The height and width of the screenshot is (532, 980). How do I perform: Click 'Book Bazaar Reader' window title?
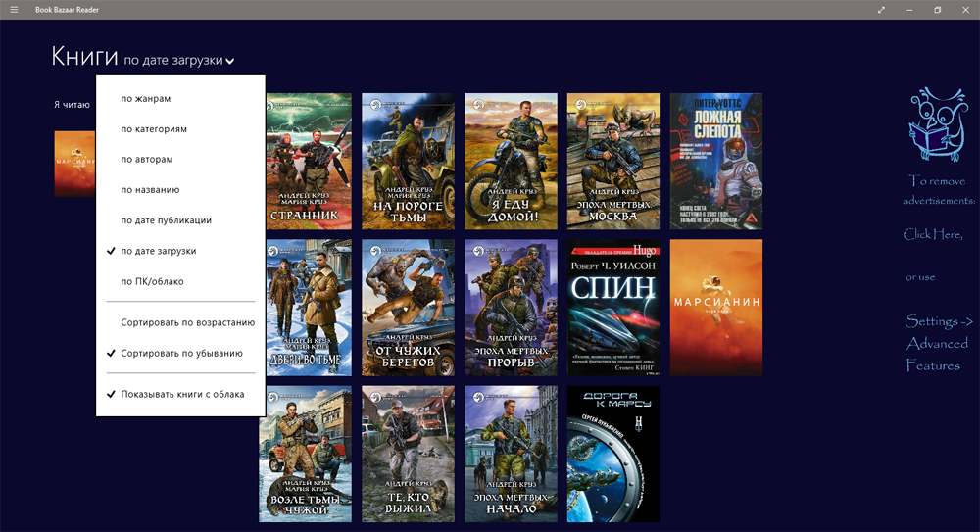pos(67,10)
